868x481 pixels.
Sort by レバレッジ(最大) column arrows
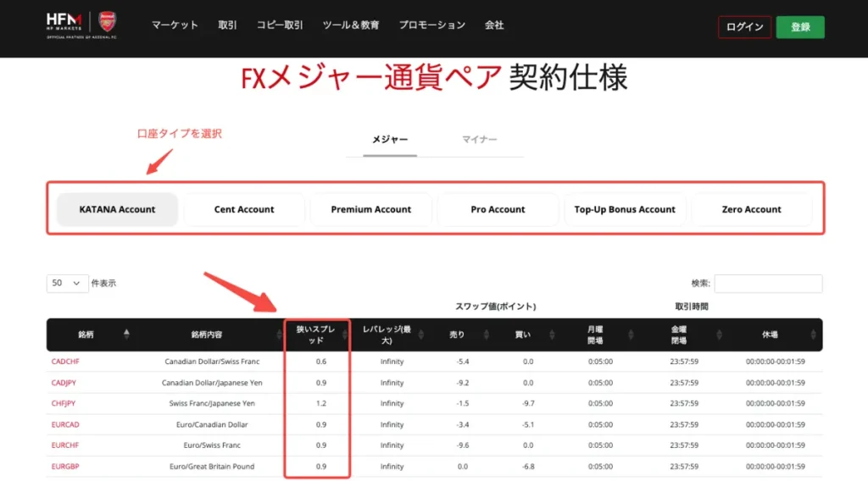point(420,334)
